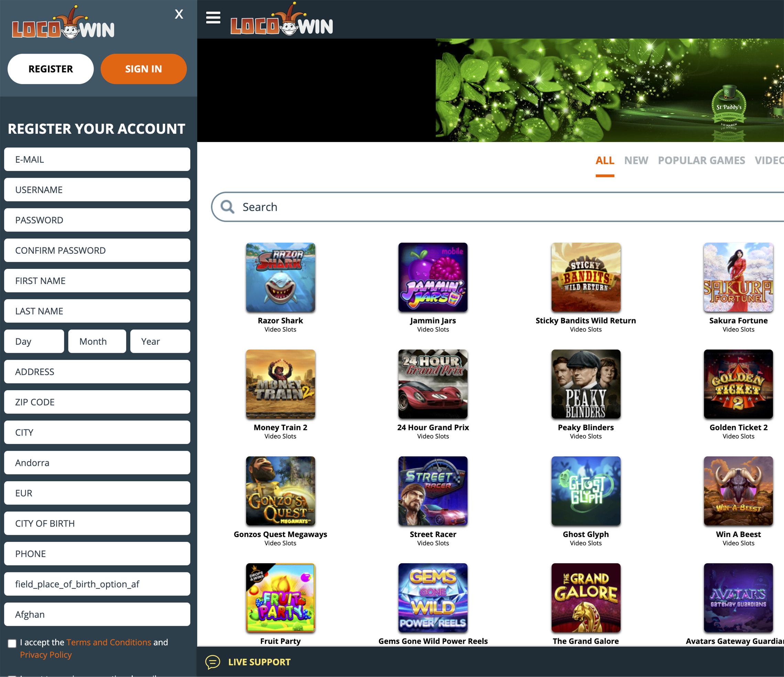Focus the PHONE input field
784x677 pixels.
97,554
